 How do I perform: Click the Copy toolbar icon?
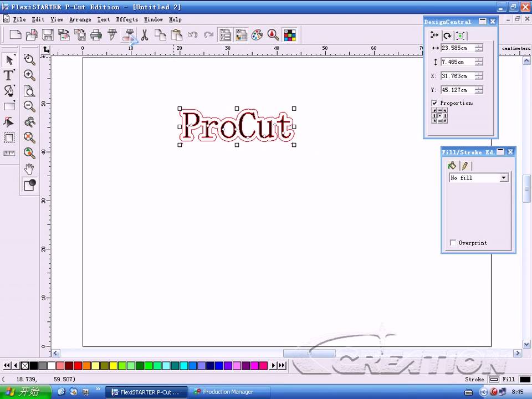pyautogui.click(x=160, y=34)
